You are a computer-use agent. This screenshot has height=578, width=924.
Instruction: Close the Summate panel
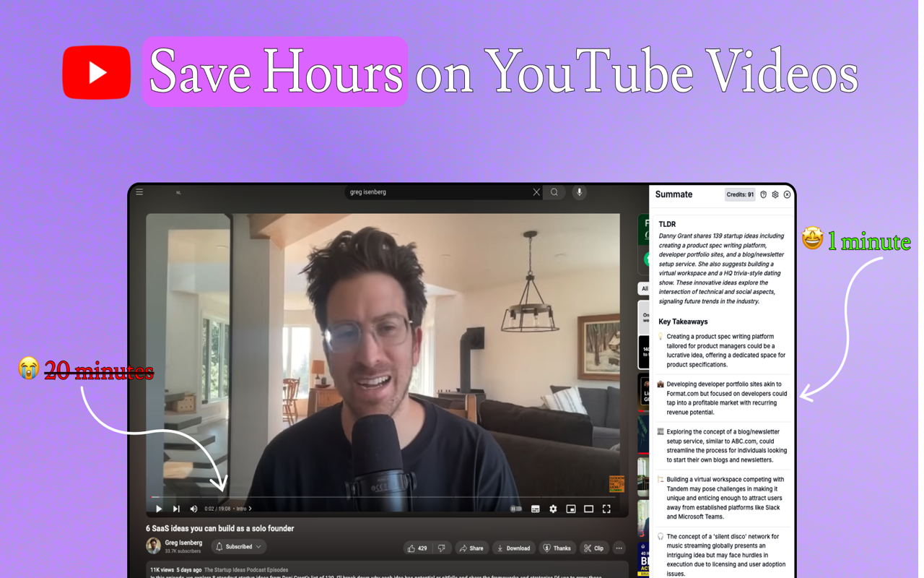[787, 194]
